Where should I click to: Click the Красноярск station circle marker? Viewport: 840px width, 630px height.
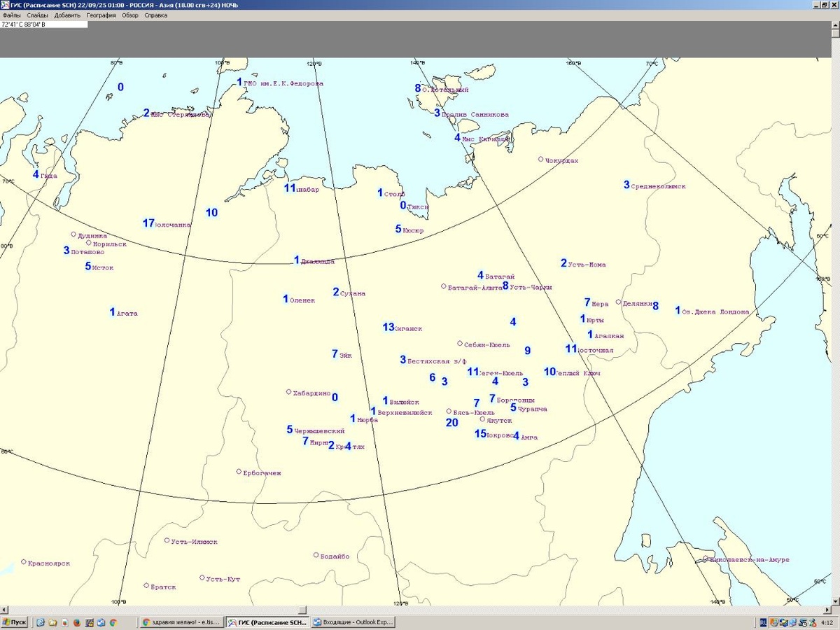(23, 561)
